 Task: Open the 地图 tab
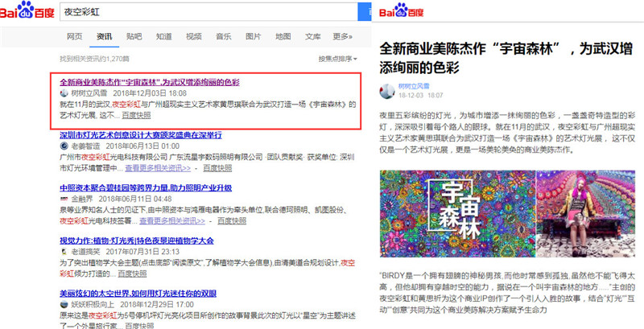(x=283, y=36)
